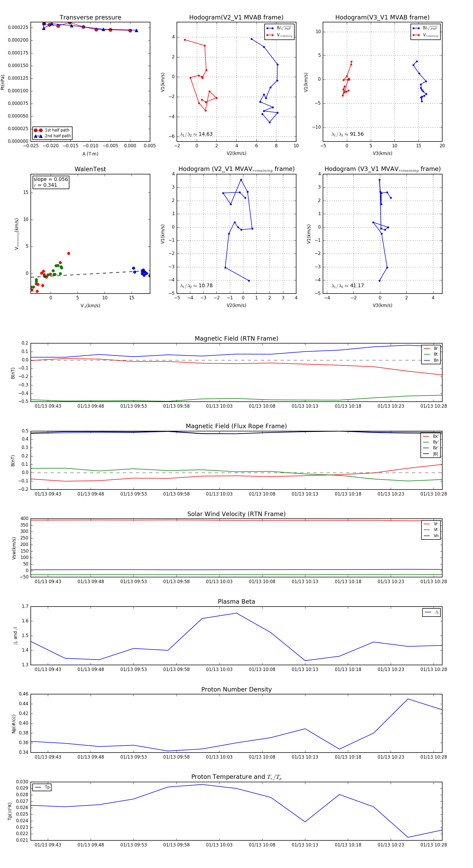Click the 'Tp(10⁶K)' y-axis label
This screenshot has height=868, width=473.
10,811
